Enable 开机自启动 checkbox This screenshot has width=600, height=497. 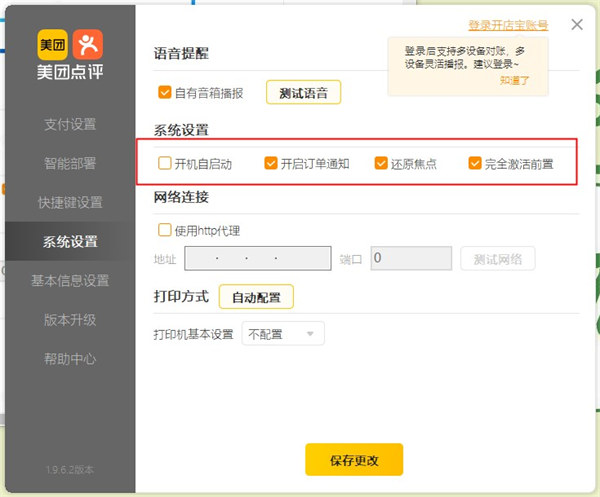165,163
